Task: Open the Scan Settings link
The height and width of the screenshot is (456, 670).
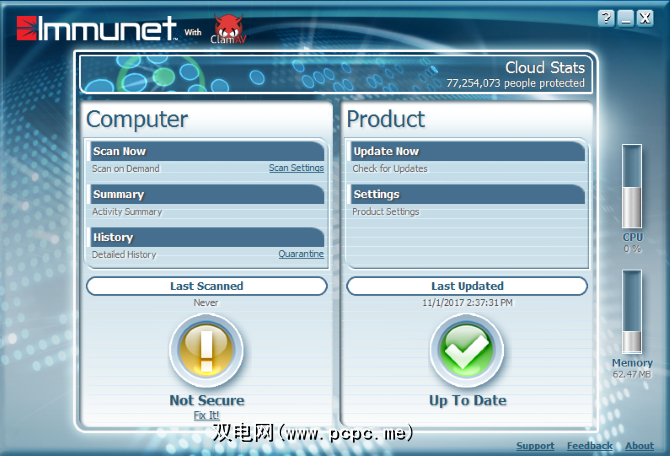Action: point(296,168)
